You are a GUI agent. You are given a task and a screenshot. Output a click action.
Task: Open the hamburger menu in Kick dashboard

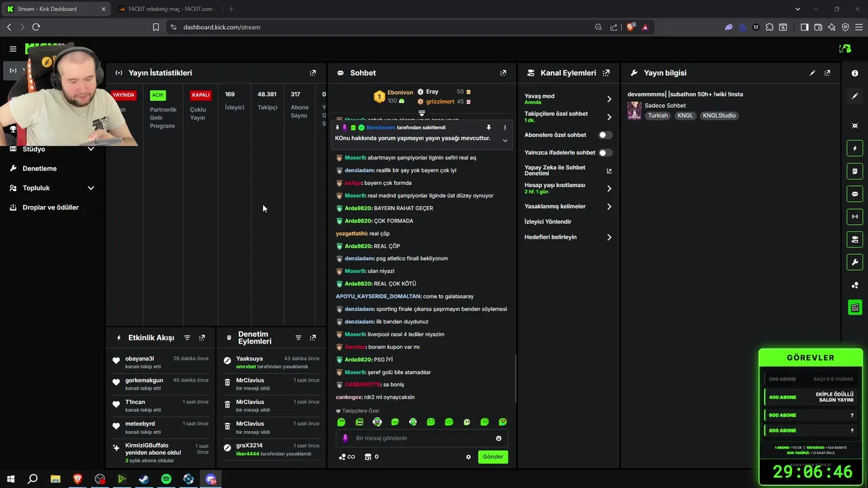pyautogui.click(x=13, y=49)
